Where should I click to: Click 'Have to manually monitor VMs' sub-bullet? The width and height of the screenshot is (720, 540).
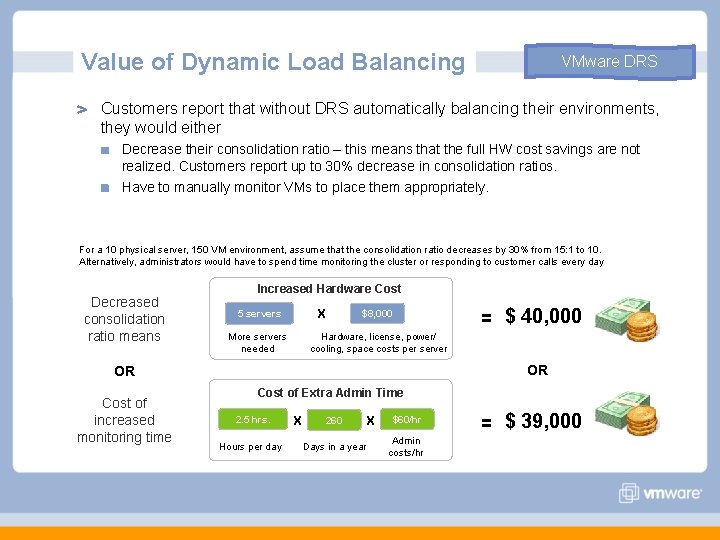click(x=305, y=187)
